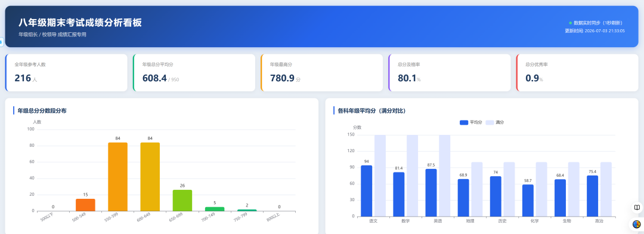Click the 政治 full-score light bar
This screenshot has width=644, height=234.
point(606,189)
